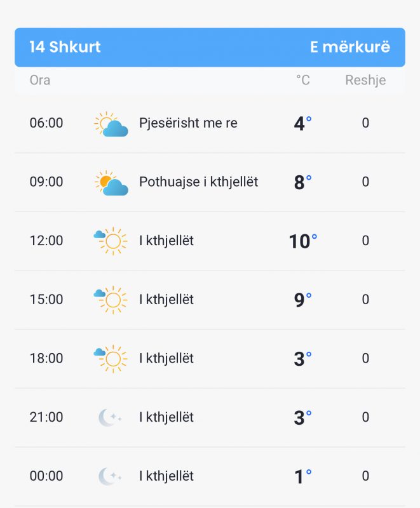
Task: Tap the 4° temperature reading
Action: click(302, 123)
